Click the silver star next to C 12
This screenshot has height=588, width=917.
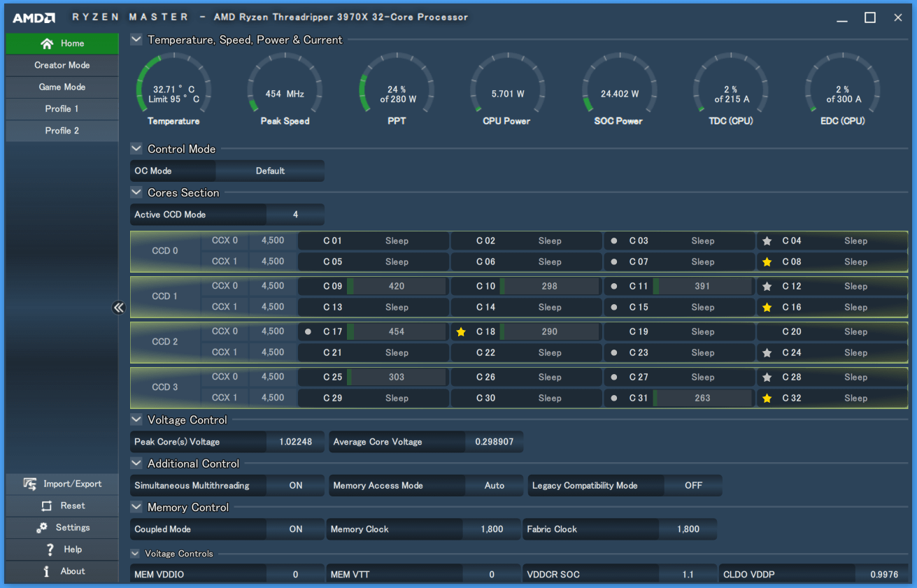(767, 287)
